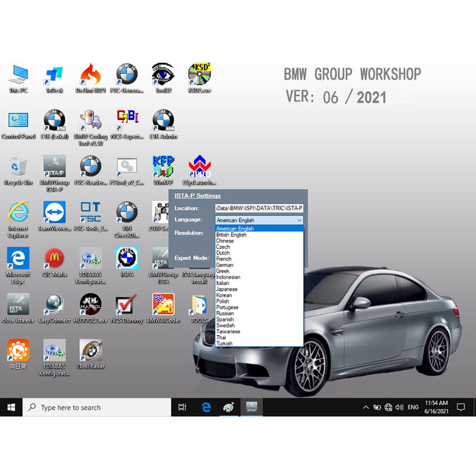This screenshot has width=476, height=476.
Task: Open Task View on the taskbar
Action: coord(182,407)
